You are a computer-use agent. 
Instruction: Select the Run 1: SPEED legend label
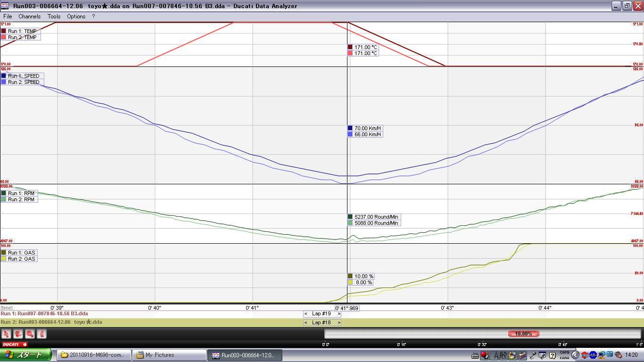click(24, 76)
